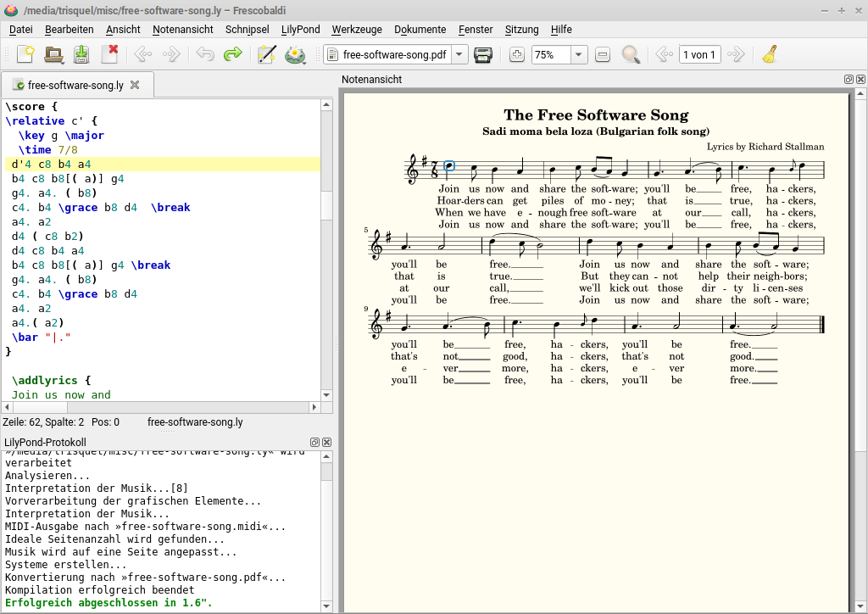Image resolution: width=868 pixels, height=614 pixels.
Task: Undock the Notenansicht panel
Action: click(849, 79)
